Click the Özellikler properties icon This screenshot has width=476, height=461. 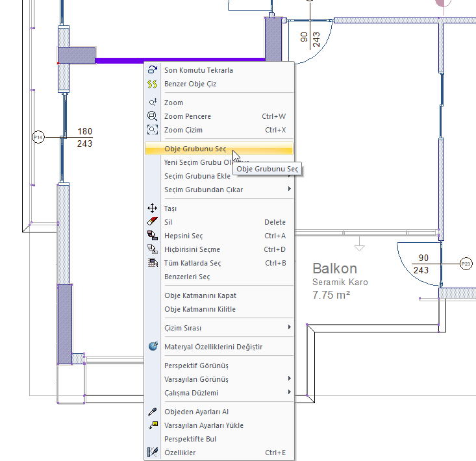coord(153,453)
